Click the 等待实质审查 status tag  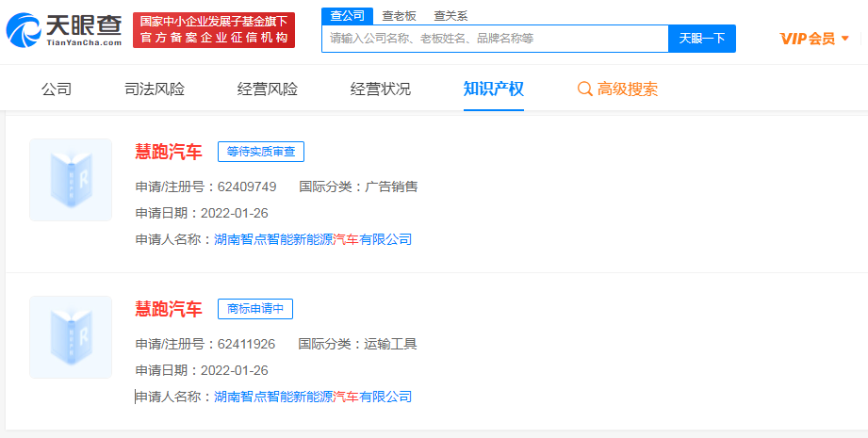(x=261, y=152)
